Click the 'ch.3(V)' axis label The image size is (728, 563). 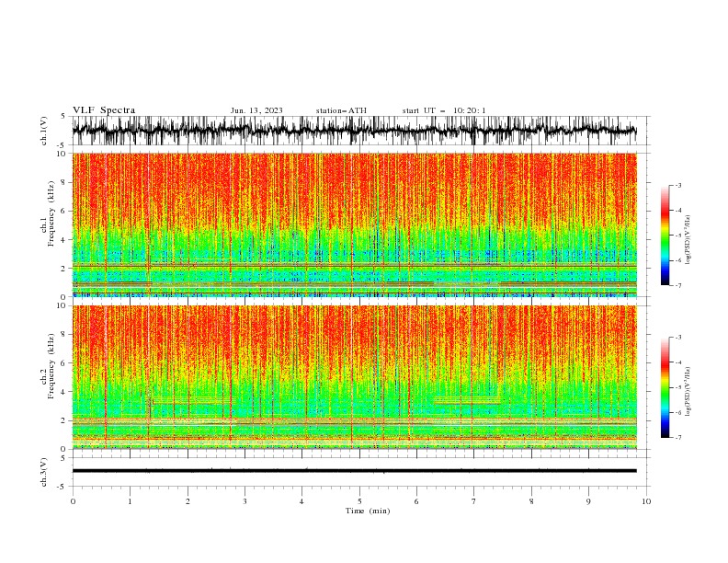44,472
